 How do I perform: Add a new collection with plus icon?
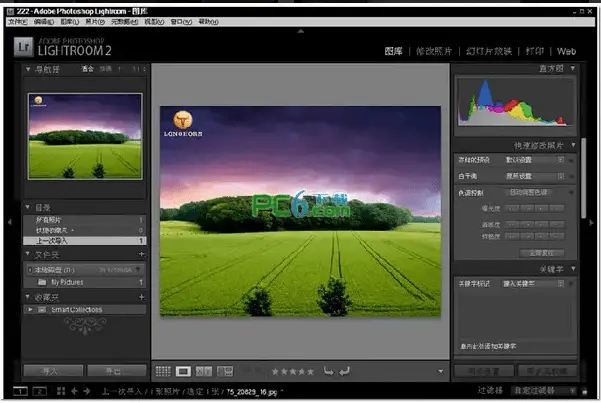point(141,297)
